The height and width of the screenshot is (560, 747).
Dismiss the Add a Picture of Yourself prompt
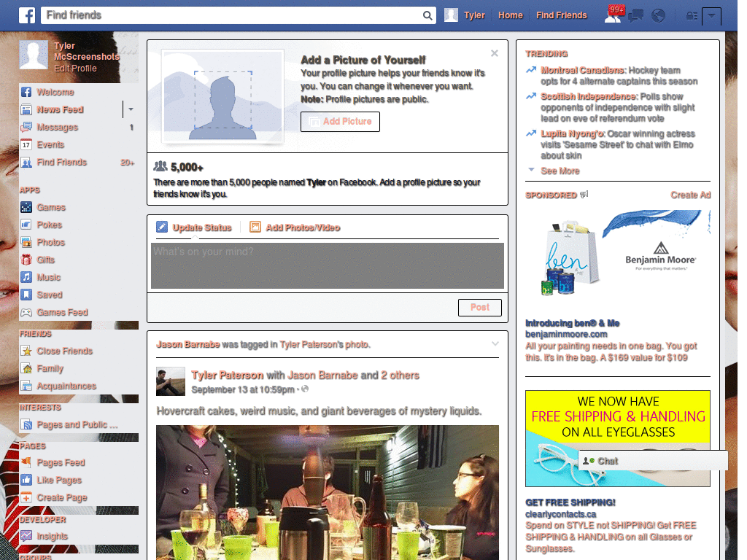point(495,52)
